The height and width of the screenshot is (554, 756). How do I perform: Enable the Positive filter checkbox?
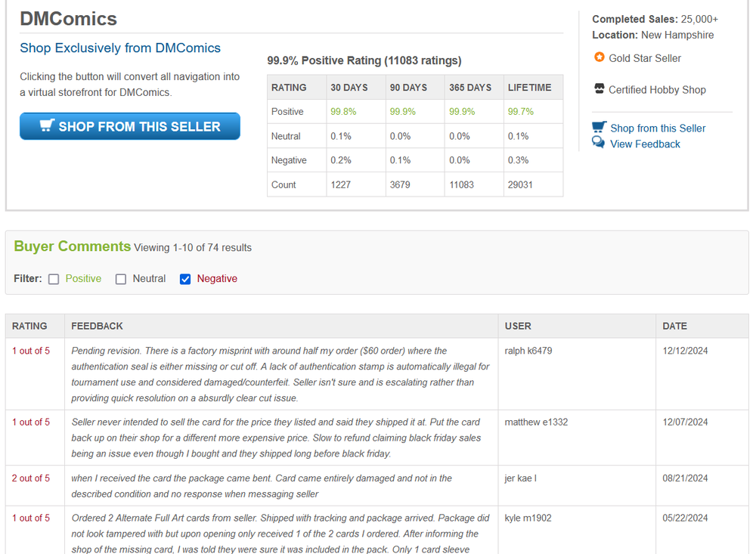point(54,279)
